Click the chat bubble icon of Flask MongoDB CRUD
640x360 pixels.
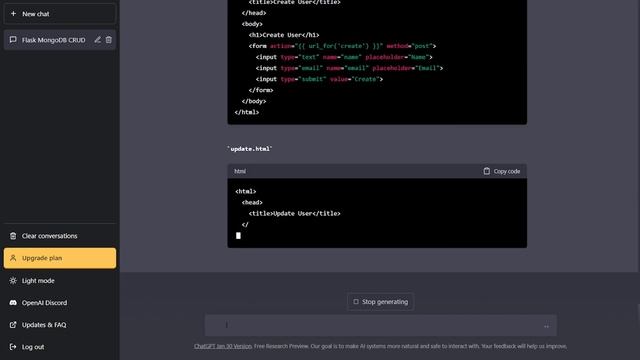pyautogui.click(x=13, y=40)
